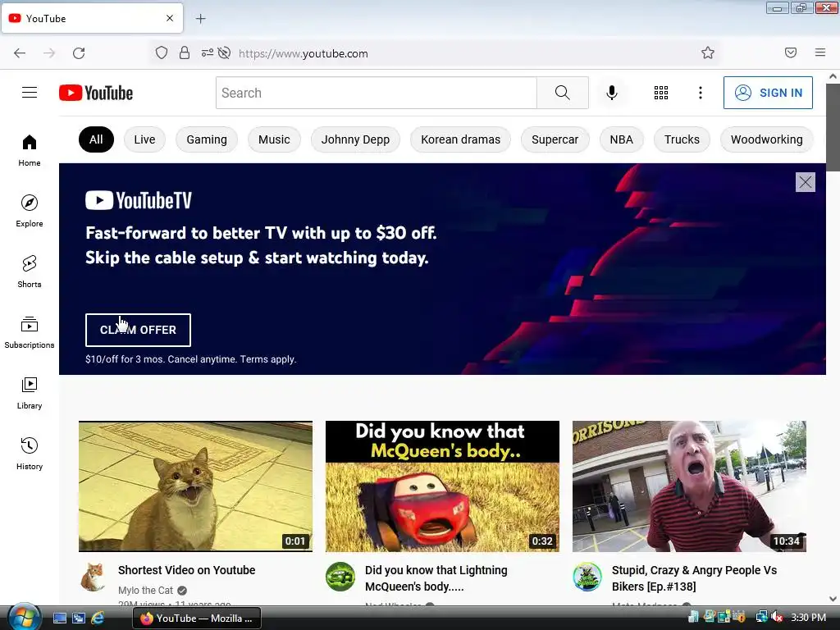
Task: Launch Internet Explorer from quick launch
Action: pyautogui.click(x=98, y=618)
